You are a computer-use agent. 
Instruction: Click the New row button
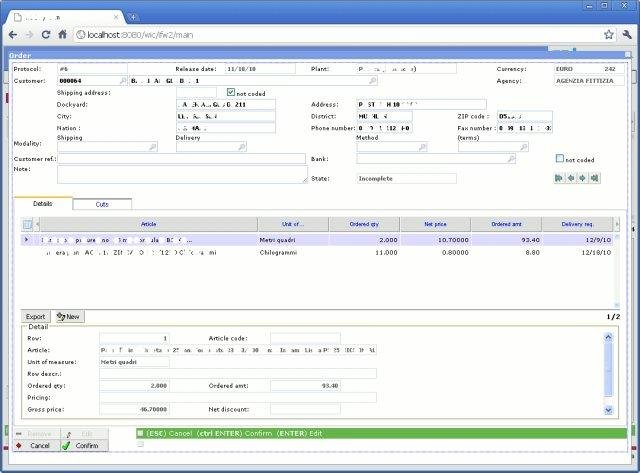[69, 317]
